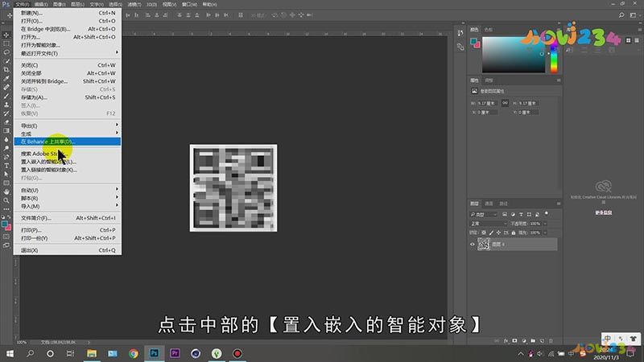Pick a color in the color field
644x362 pixels.
(x=514, y=55)
